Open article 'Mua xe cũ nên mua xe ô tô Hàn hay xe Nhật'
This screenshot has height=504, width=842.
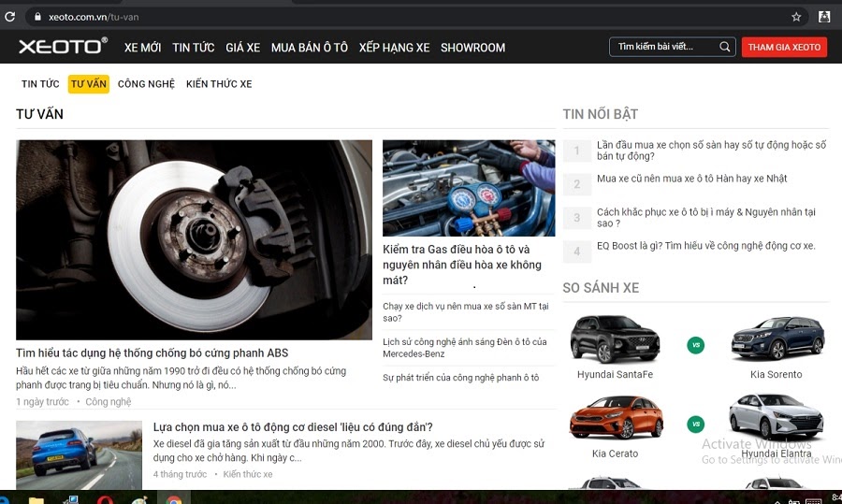pyautogui.click(x=691, y=179)
